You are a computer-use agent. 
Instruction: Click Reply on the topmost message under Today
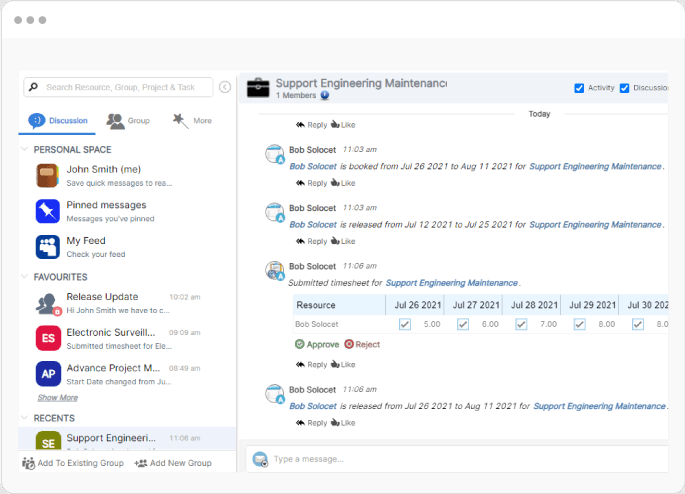pos(311,125)
